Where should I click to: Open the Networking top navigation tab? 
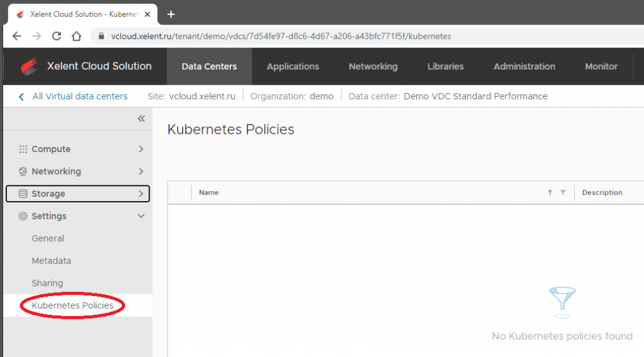pyautogui.click(x=373, y=67)
